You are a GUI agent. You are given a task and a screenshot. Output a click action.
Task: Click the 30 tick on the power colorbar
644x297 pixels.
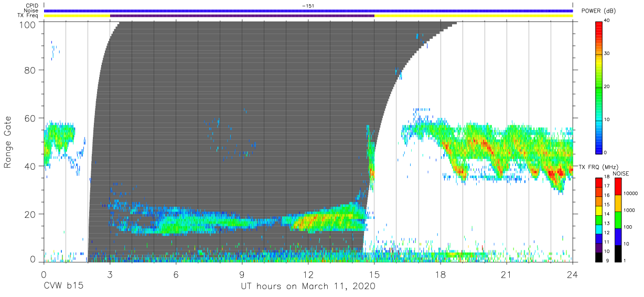(x=608, y=54)
